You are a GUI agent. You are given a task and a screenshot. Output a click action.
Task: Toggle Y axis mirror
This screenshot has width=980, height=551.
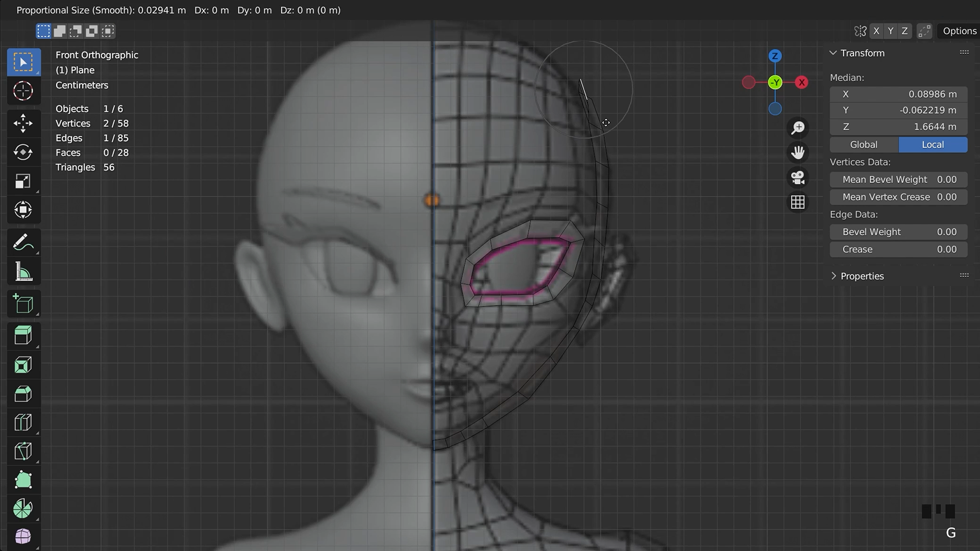pos(891,31)
